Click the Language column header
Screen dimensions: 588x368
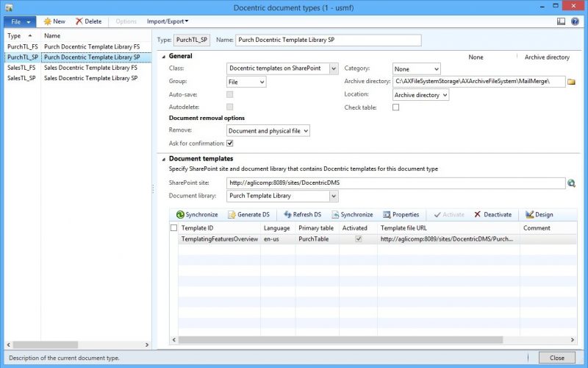(x=278, y=228)
